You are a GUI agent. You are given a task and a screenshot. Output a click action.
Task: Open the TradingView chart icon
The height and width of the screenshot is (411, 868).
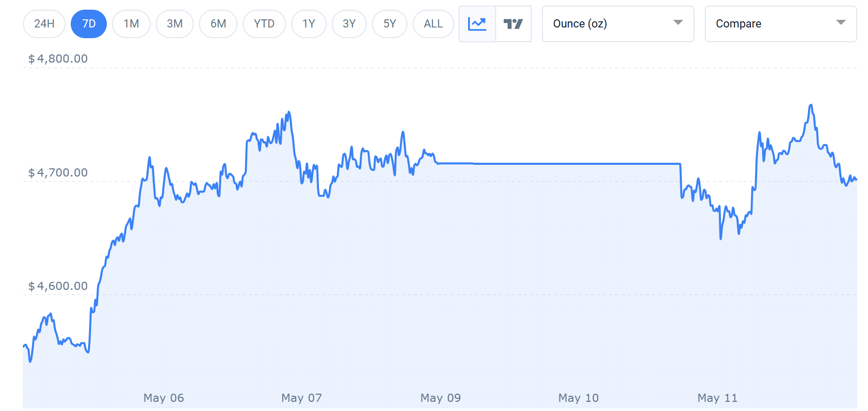pos(513,24)
